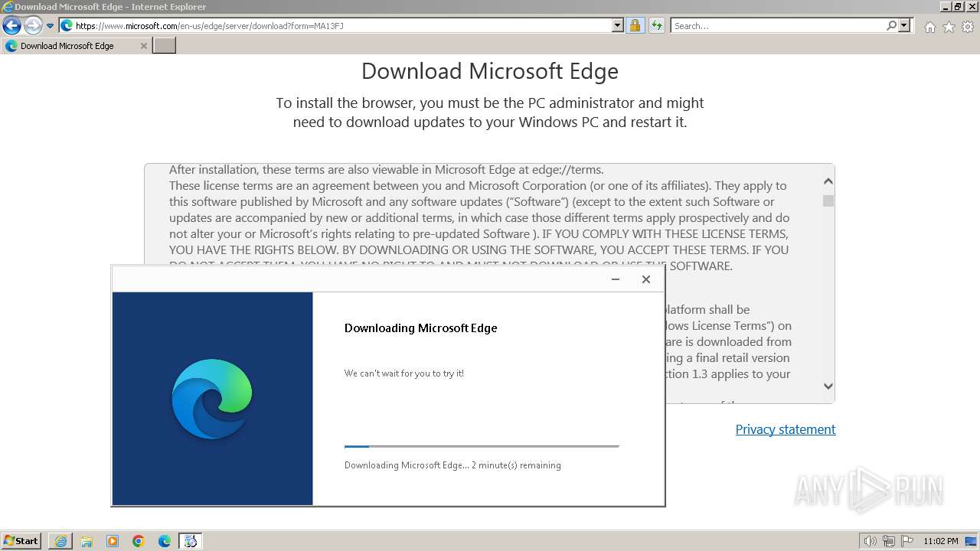
Task: Click the volume speaker tray icon
Action: pyautogui.click(x=871, y=541)
